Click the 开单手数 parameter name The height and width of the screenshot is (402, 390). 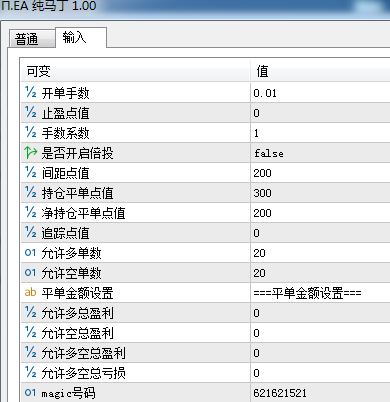[x=66, y=93]
